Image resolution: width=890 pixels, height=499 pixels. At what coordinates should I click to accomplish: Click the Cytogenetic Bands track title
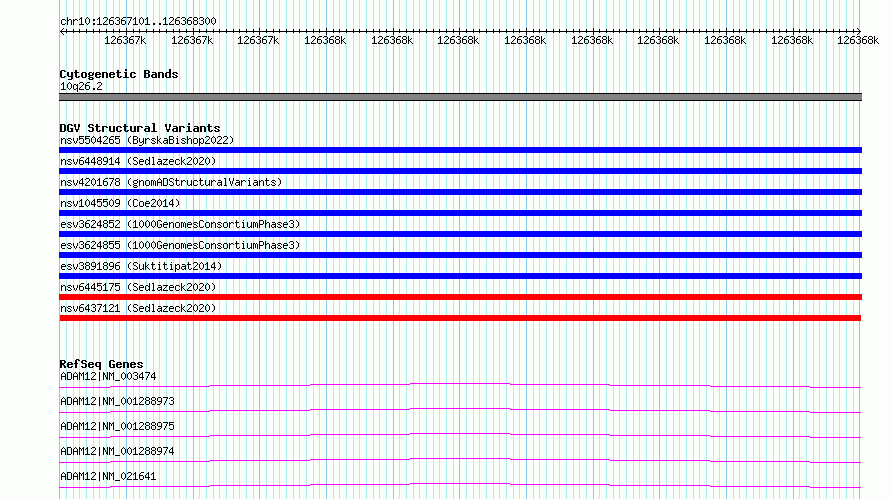point(119,74)
